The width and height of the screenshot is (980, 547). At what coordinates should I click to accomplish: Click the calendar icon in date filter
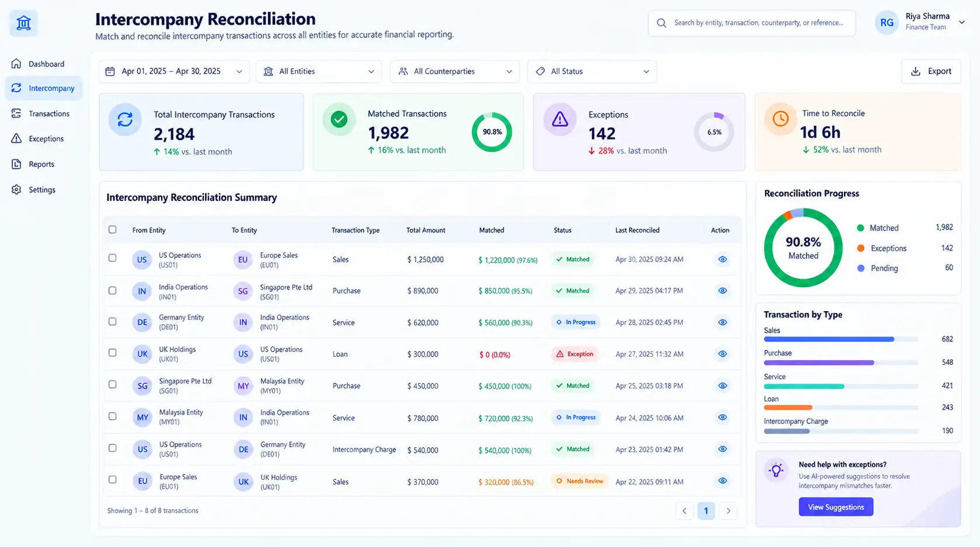pos(110,71)
